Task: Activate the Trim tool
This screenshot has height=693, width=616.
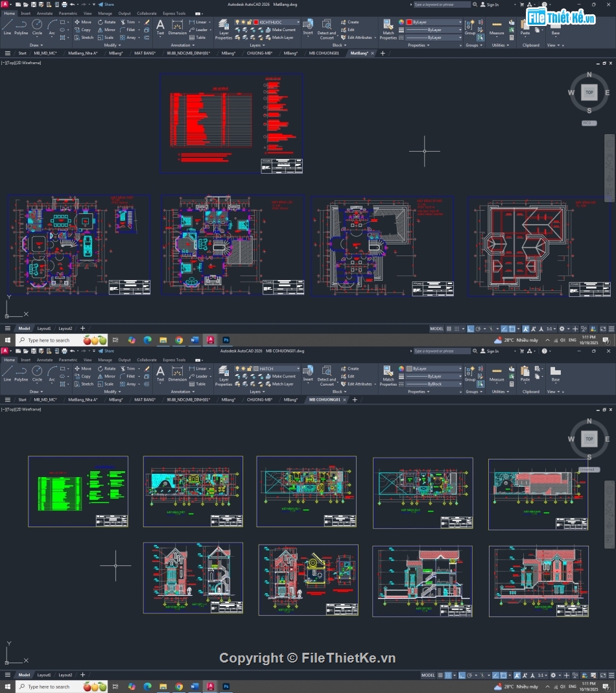Action: tap(128, 21)
